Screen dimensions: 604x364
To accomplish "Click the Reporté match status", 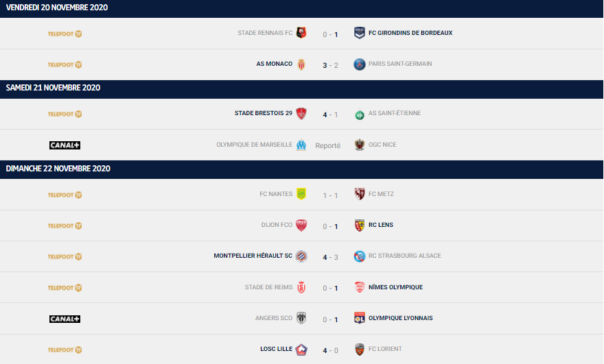I will pyautogui.click(x=328, y=146).
